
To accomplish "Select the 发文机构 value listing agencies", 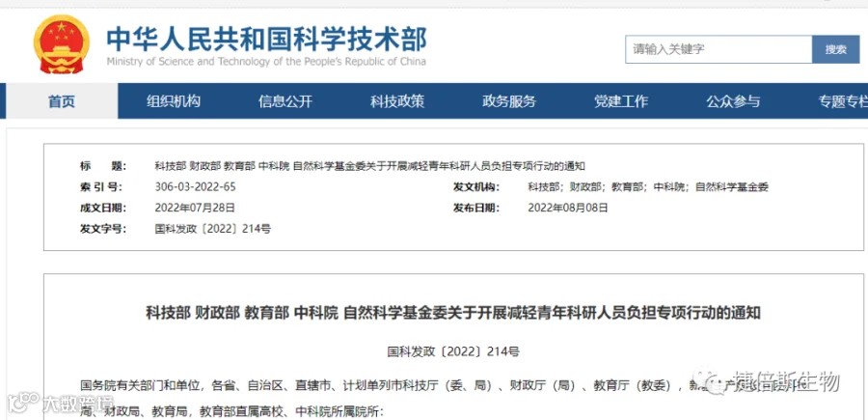I will tap(648, 186).
